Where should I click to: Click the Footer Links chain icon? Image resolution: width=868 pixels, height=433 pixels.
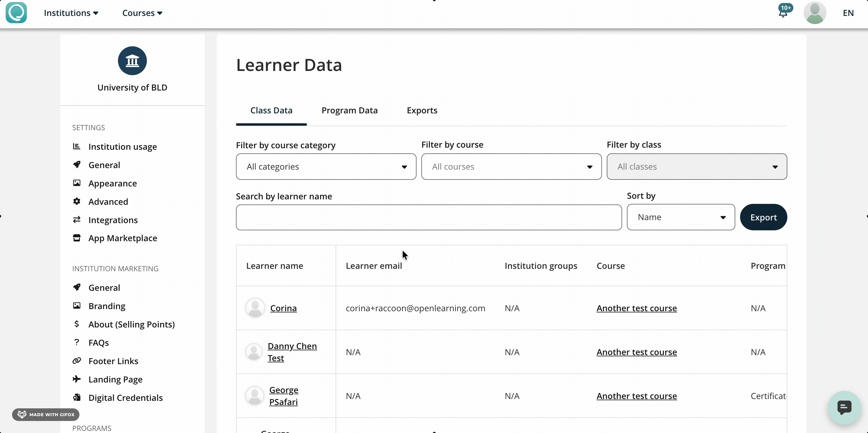click(x=77, y=361)
